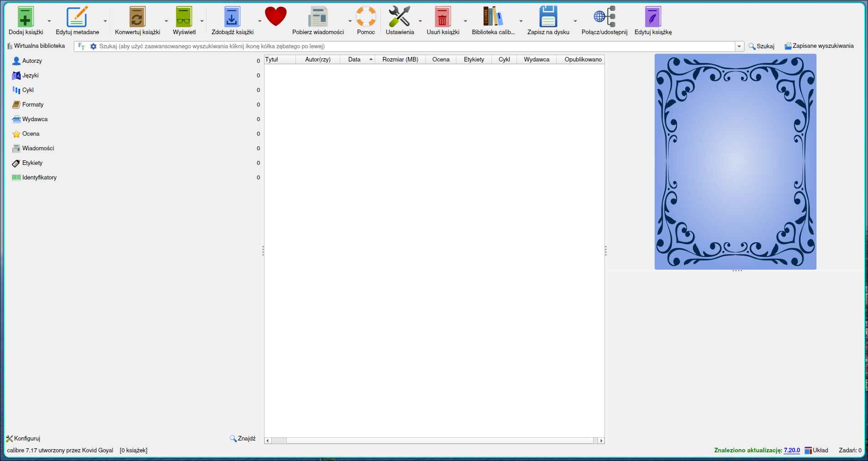868x461 pixels.
Task: Open Edytuj metadane editor
Action: click(x=77, y=17)
